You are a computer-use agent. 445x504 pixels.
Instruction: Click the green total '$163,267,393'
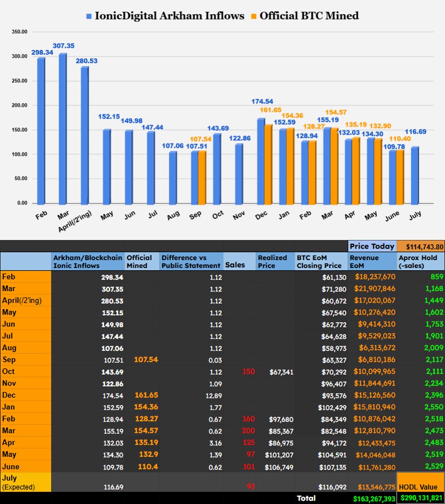374,499
